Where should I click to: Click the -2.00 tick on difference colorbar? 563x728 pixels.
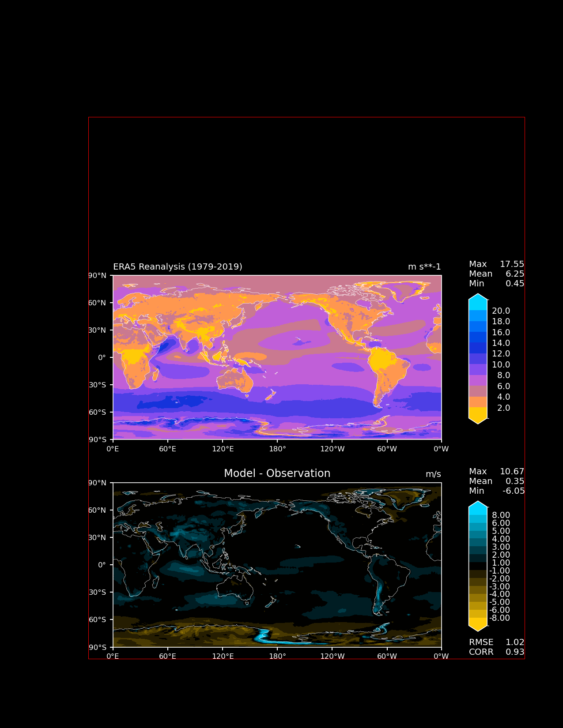coord(499,579)
